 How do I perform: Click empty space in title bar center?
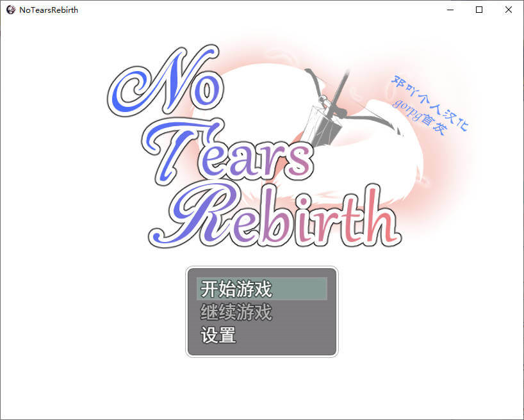(256, 10)
